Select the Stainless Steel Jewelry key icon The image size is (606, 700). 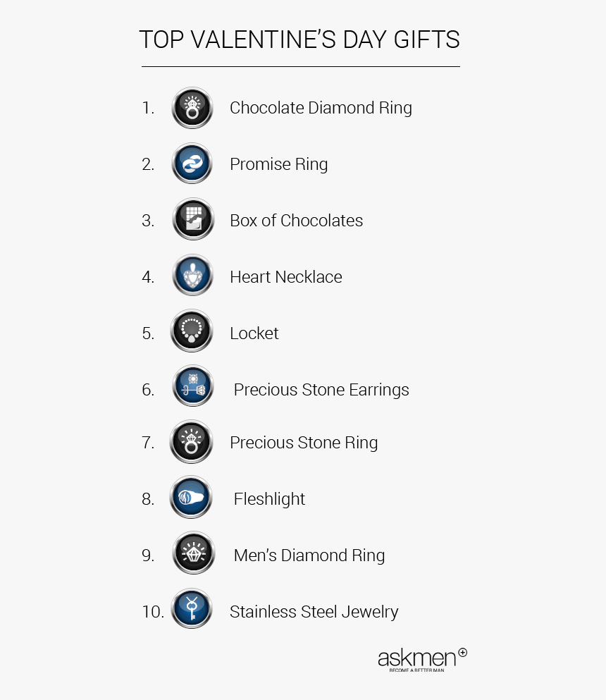click(192, 609)
